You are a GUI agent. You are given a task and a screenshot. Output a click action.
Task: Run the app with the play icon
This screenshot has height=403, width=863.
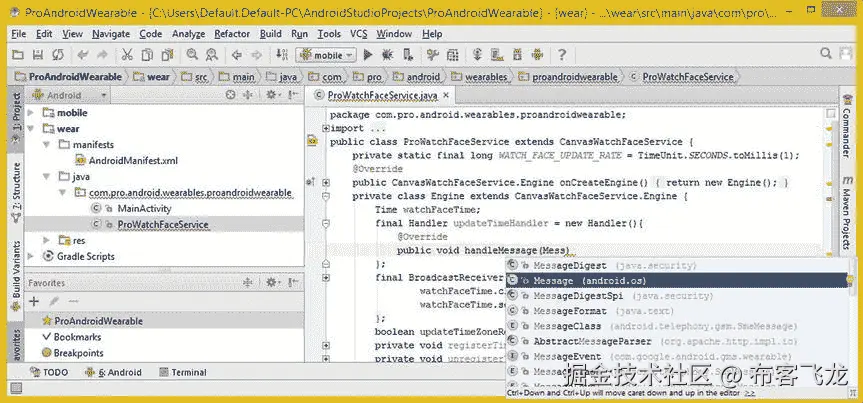368,55
